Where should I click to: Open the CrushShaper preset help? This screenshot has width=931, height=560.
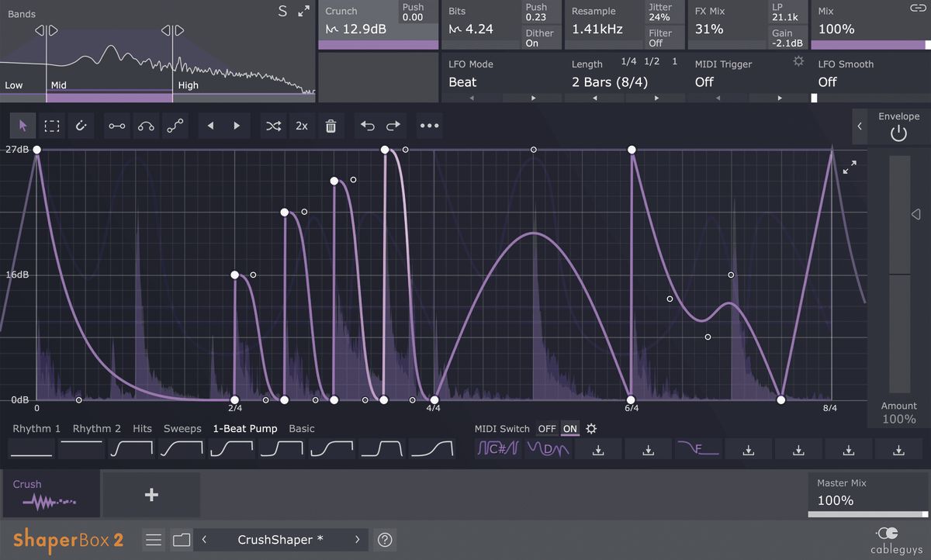pos(385,539)
